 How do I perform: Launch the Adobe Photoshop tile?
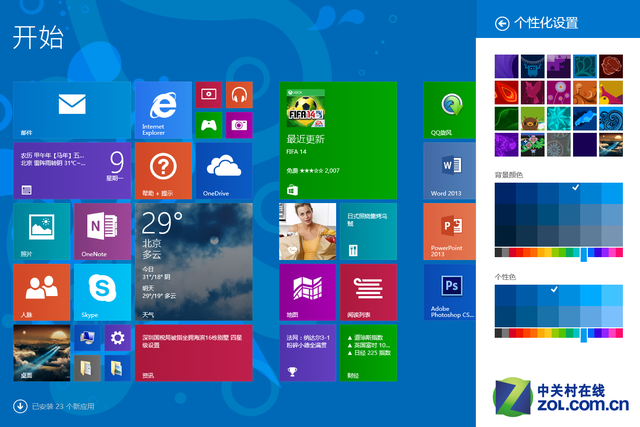click(x=449, y=292)
